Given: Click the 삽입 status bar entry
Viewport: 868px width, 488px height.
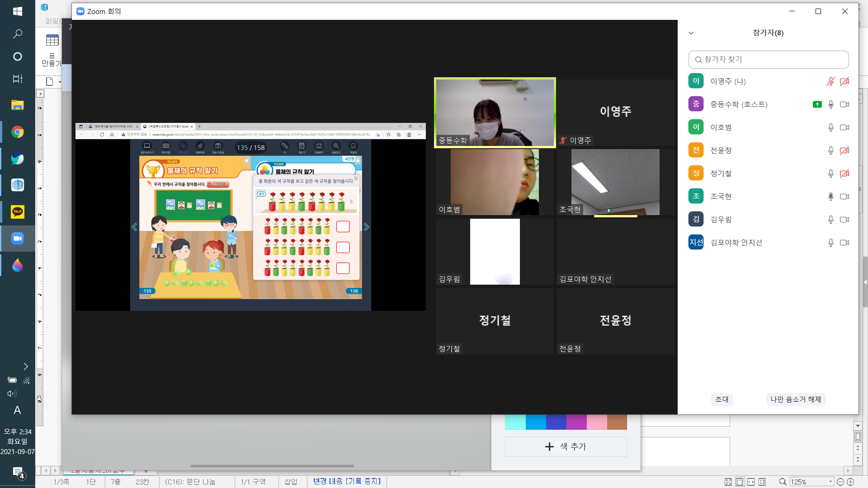Looking at the screenshot, I should pos(291,482).
